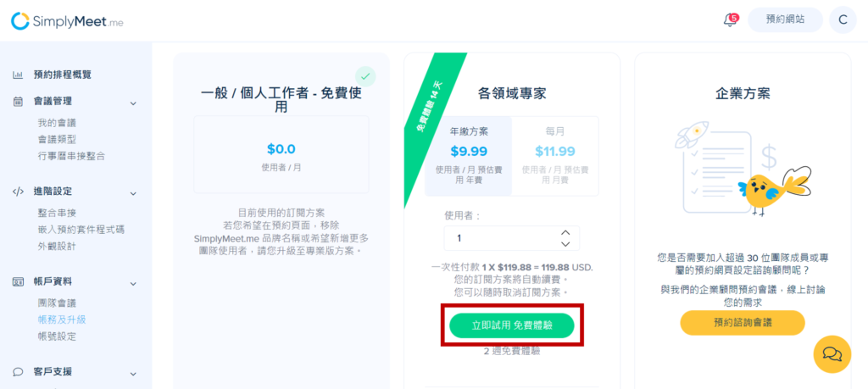Click the 預約諮詢會議 yellow button

click(743, 323)
